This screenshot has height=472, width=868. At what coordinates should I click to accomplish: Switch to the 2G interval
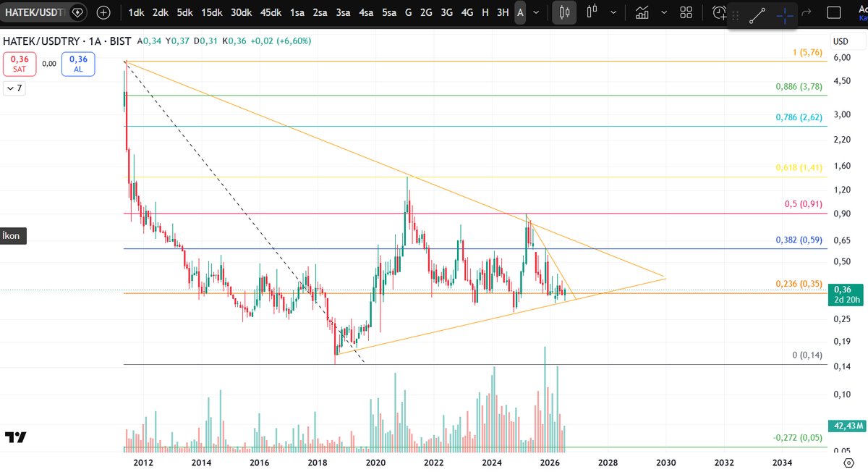427,12
